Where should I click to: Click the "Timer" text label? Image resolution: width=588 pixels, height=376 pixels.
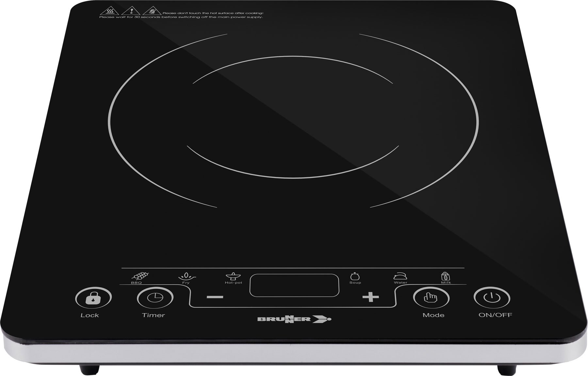tap(153, 315)
